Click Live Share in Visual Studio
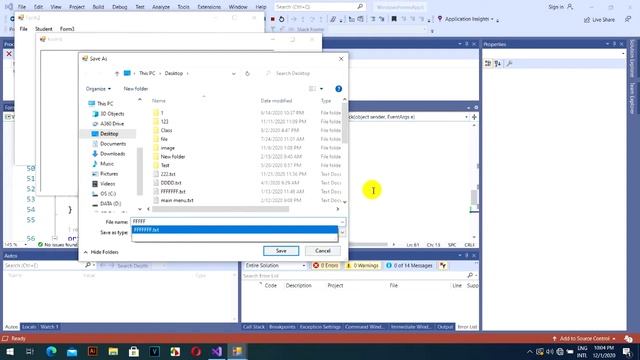 [599, 20]
